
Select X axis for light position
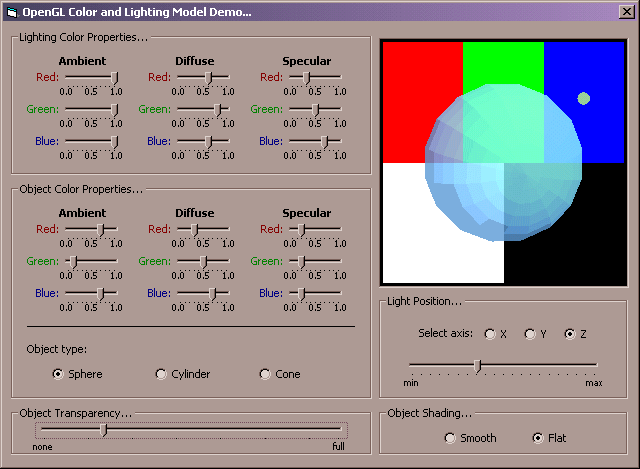click(490, 334)
